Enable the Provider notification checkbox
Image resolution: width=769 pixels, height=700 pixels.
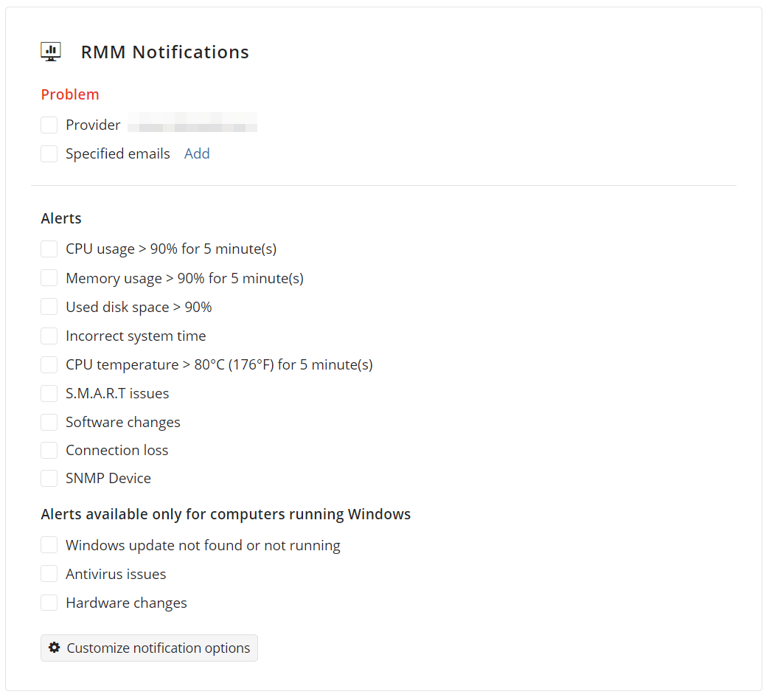49,125
